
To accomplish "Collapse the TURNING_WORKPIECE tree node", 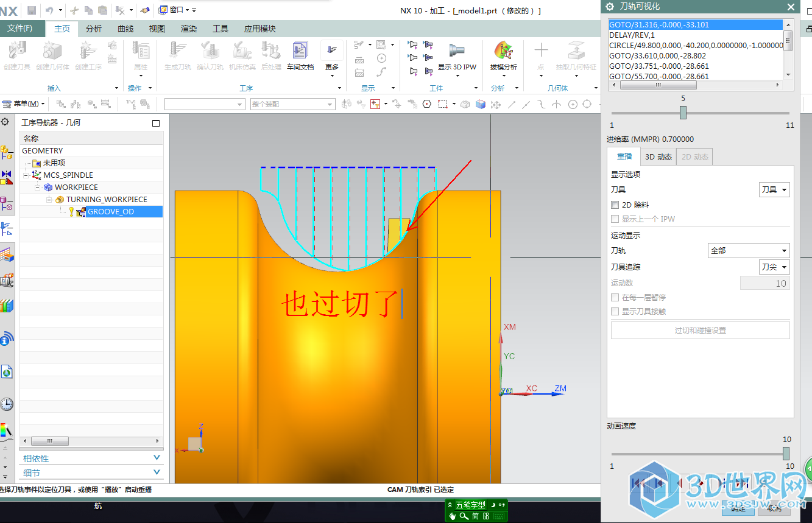I will pyautogui.click(x=50, y=200).
